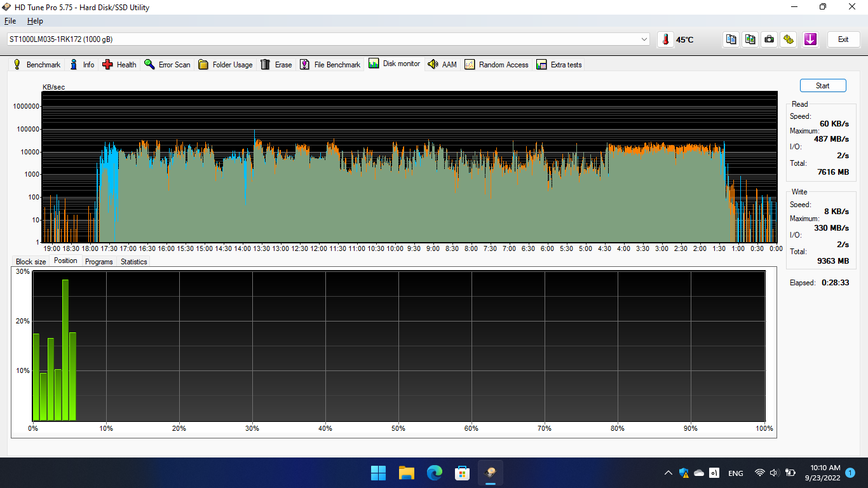This screenshot has height=488, width=868.
Task: Select the Block size sub-tab
Action: point(31,262)
